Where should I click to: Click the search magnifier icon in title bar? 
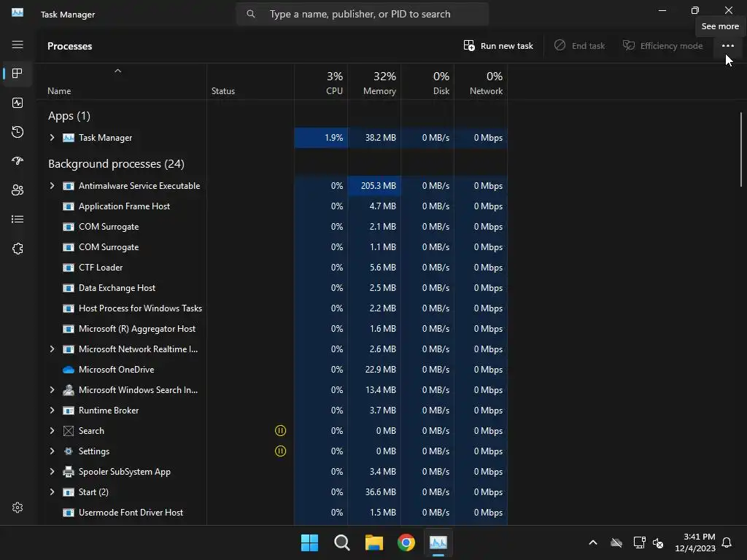[x=251, y=14]
